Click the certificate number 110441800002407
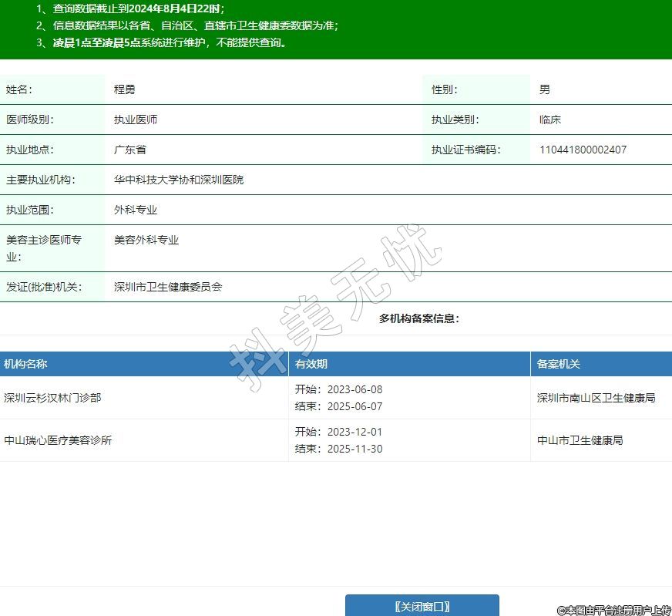 pyautogui.click(x=583, y=150)
